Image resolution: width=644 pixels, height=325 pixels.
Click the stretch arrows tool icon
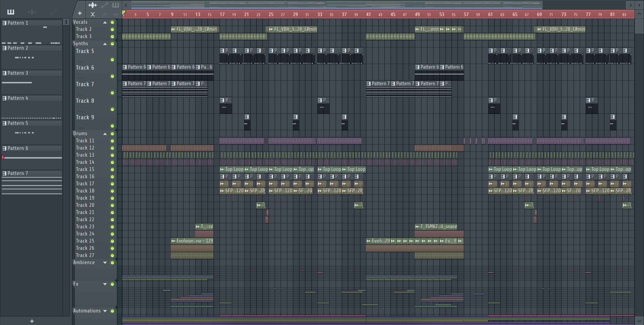[x=116, y=14]
